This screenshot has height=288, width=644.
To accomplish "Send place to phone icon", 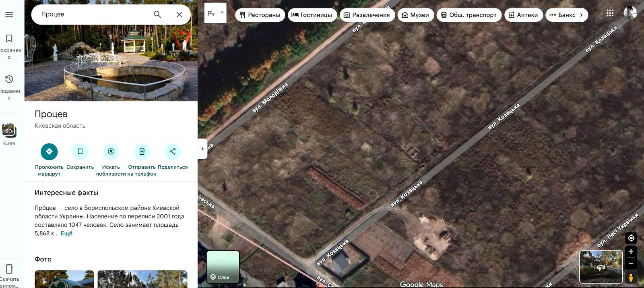I will click(142, 151).
